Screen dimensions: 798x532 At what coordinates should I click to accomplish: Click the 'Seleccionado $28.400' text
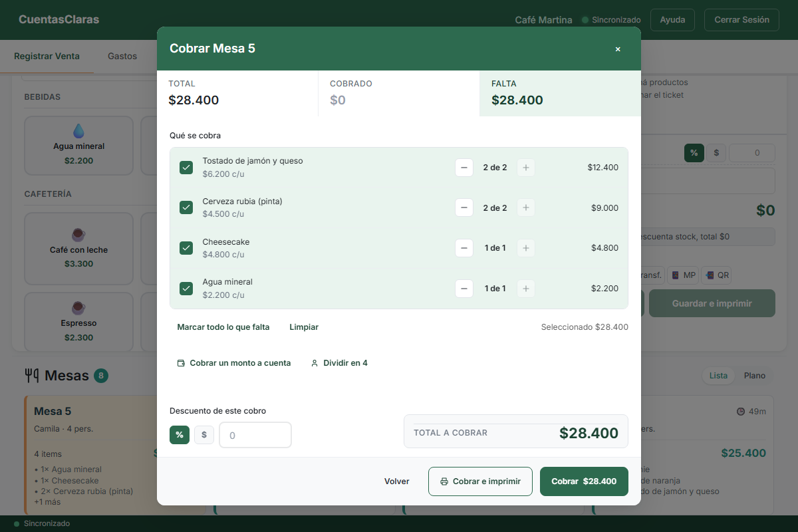click(585, 327)
